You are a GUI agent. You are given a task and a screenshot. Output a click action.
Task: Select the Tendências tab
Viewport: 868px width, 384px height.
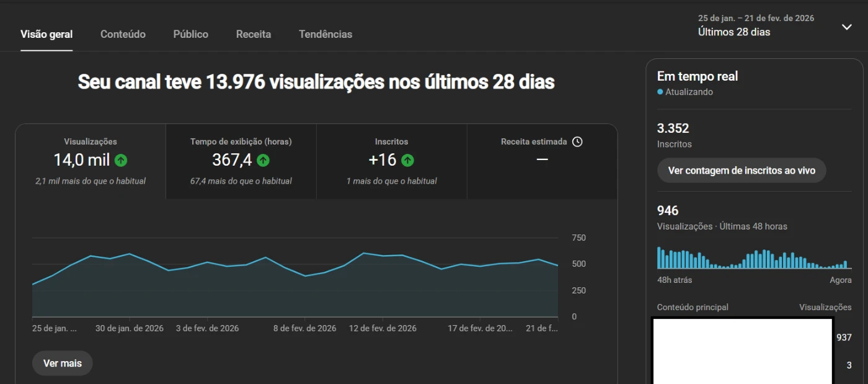pos(325,34)
